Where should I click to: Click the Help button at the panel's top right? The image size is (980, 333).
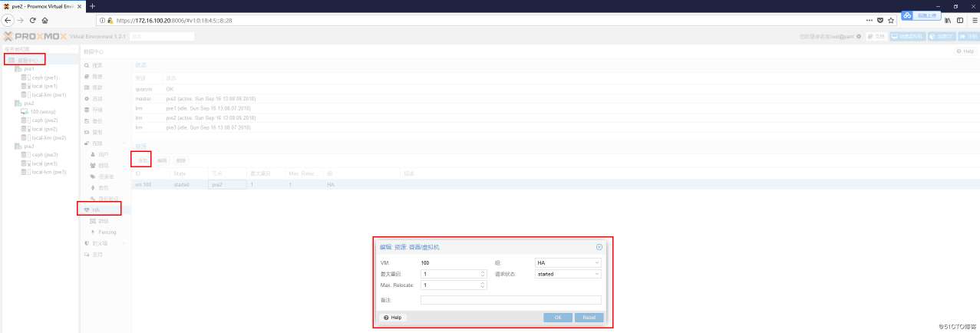point(965,51)
